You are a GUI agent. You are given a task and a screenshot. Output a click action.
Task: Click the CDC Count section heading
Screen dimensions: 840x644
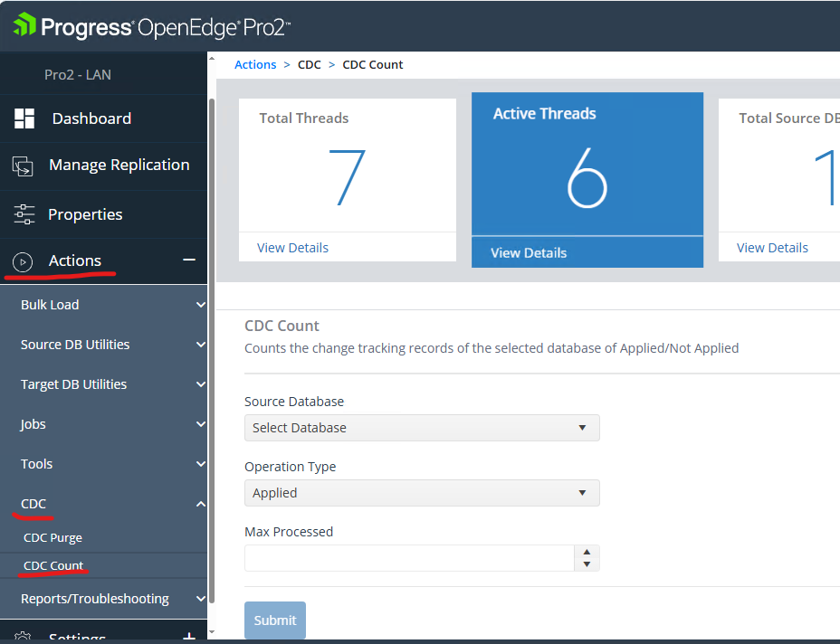[x=282, y=326]
